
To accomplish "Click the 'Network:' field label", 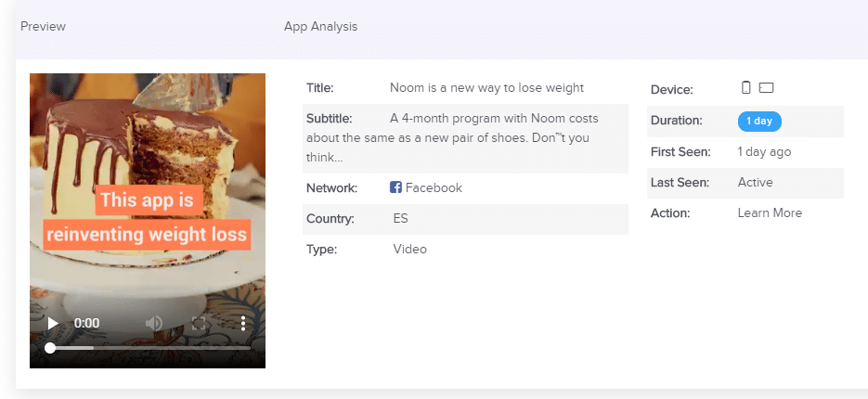I will [x=331, y=188].
